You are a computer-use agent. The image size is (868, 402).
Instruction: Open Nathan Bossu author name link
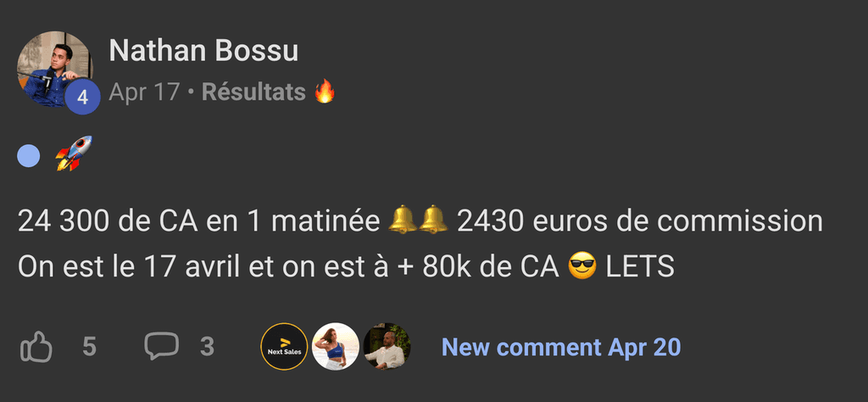(x=203, y=51)
